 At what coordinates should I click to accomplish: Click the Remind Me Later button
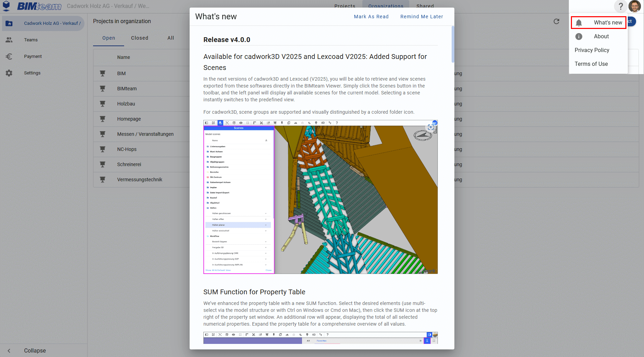click(x=422, y=17)
